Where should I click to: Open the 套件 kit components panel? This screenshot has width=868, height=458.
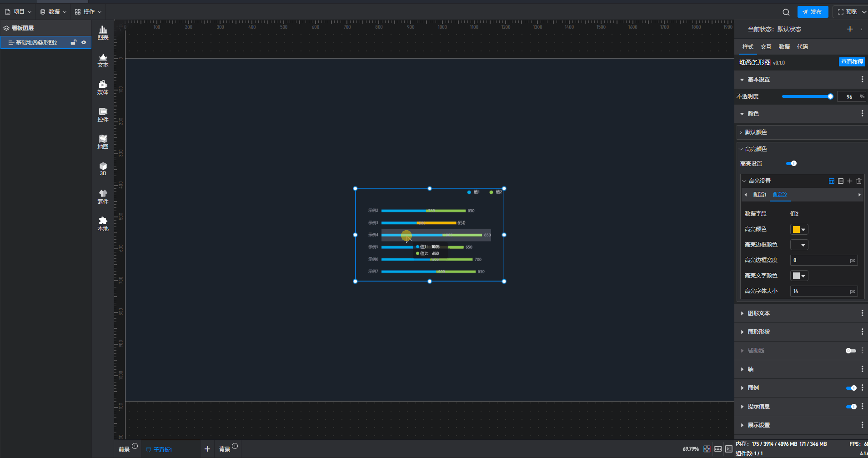click(x=103, y=196)
